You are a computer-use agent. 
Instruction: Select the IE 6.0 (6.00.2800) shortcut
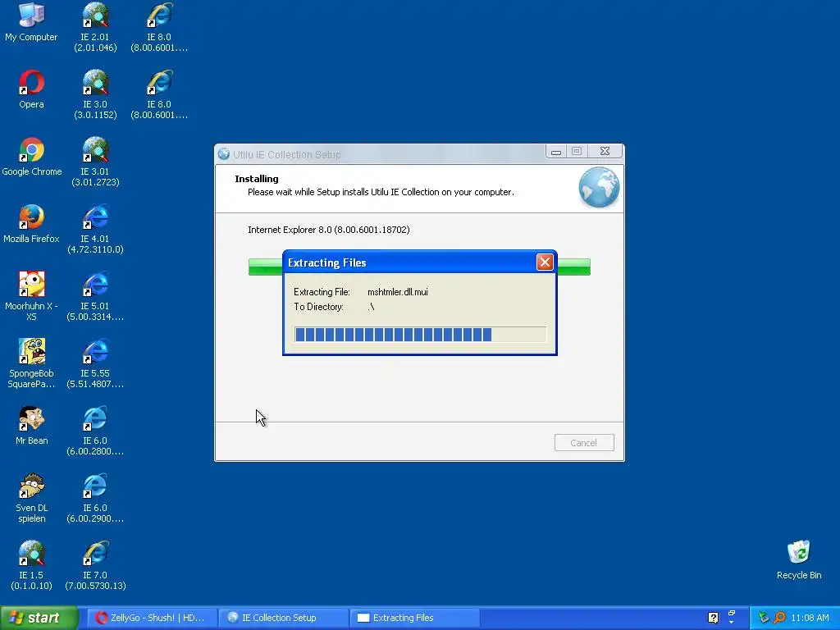coord(95,431)
